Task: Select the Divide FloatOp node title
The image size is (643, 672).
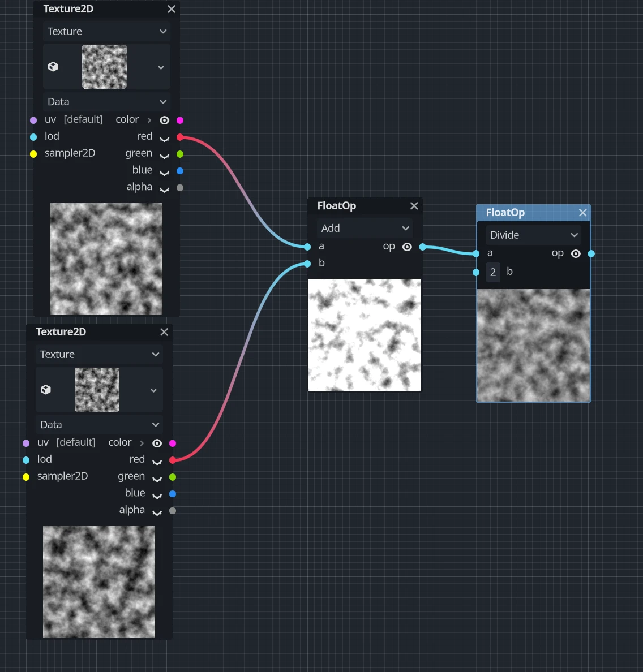Action: pos(505,213)
